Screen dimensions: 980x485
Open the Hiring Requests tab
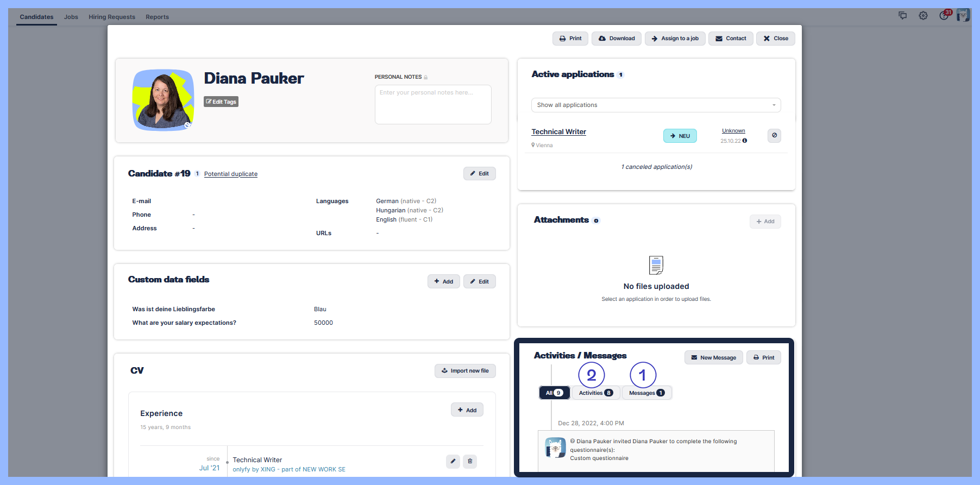click(x=112, y=17)
